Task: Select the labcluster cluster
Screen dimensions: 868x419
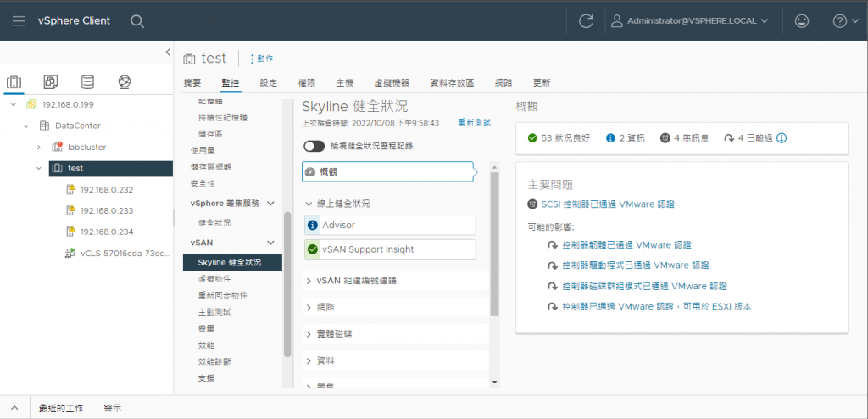Action: coord(87,148)
